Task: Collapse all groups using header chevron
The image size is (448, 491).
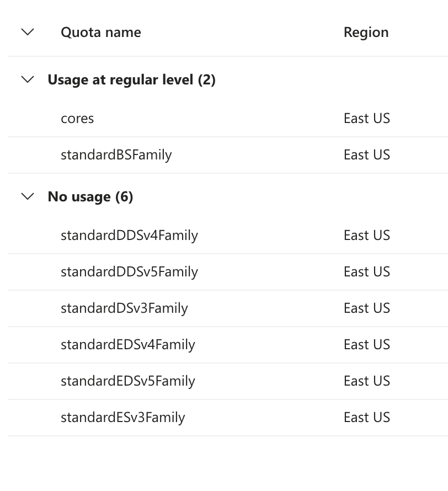Action: click(28, 32)
